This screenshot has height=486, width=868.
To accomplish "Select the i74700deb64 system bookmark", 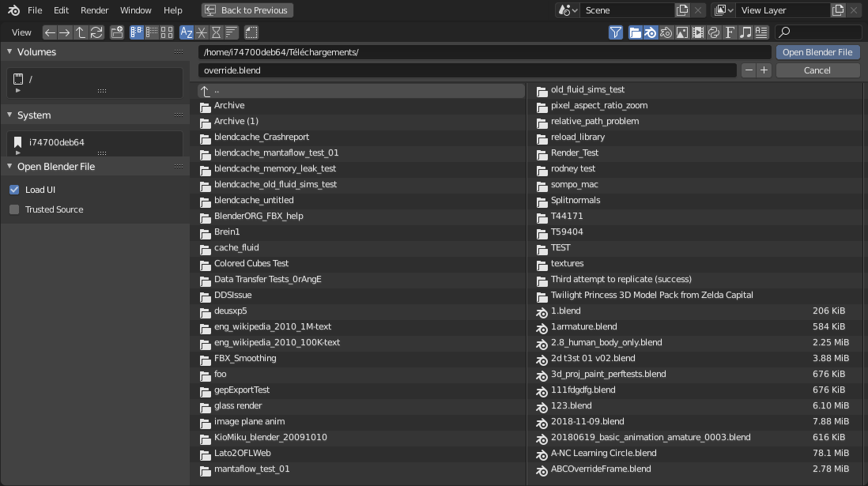I will [x=94, y=142].
